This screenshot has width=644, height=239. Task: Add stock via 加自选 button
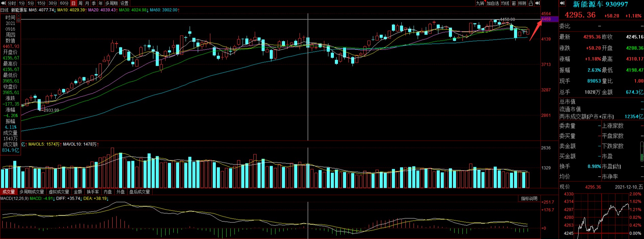pyautogui.click(x=493, y=3)
